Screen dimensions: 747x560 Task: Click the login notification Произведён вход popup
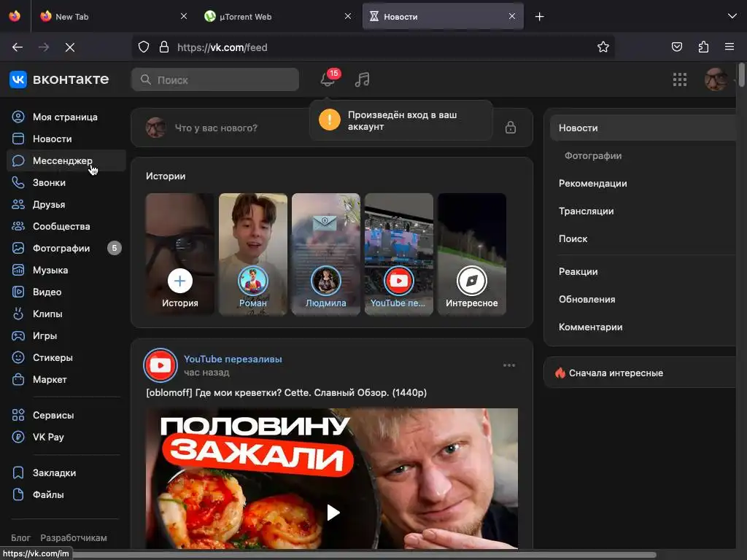[x=401, y=120]
